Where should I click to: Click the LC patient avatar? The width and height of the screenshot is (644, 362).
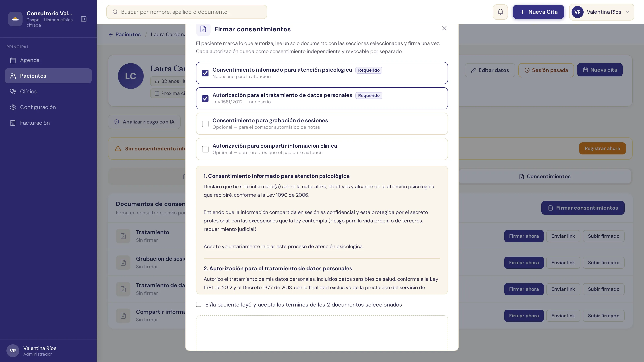(x=131, y=76)
